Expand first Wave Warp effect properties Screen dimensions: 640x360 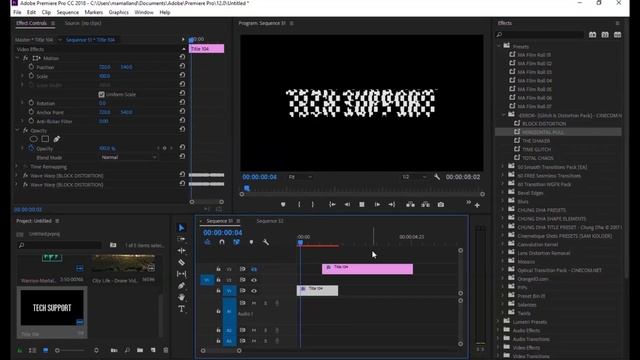[17, 176]
